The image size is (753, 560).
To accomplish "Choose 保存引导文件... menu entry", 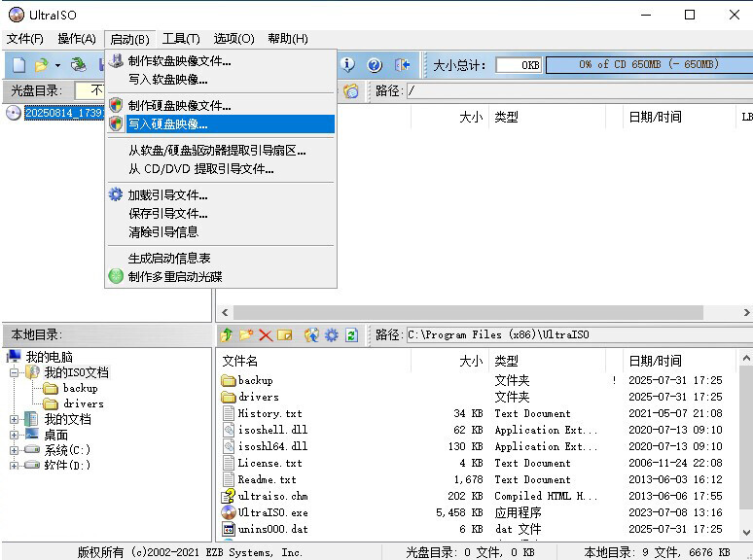I will tap(221, 213).
